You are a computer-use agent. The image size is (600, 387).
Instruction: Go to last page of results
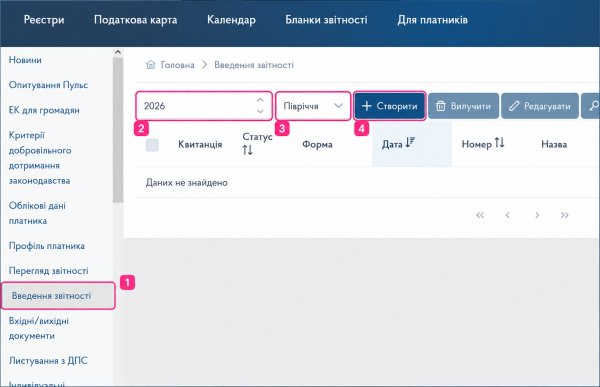click(564, 215)
